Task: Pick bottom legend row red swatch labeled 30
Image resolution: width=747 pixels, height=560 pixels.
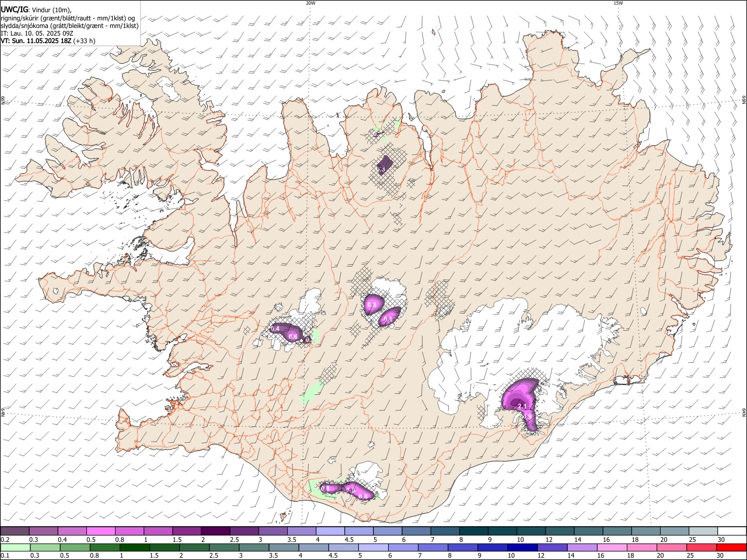Action: click(x=731, y=547)
